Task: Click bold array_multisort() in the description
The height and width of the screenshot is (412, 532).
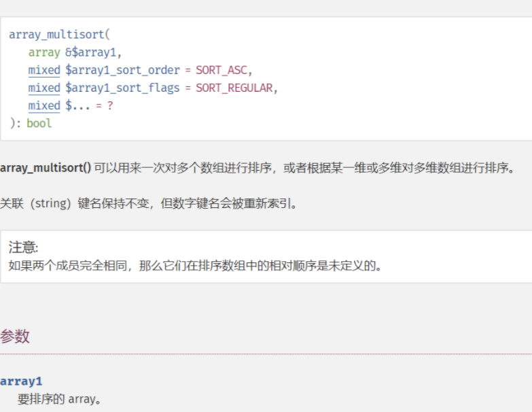Action: tap(46, 168)
